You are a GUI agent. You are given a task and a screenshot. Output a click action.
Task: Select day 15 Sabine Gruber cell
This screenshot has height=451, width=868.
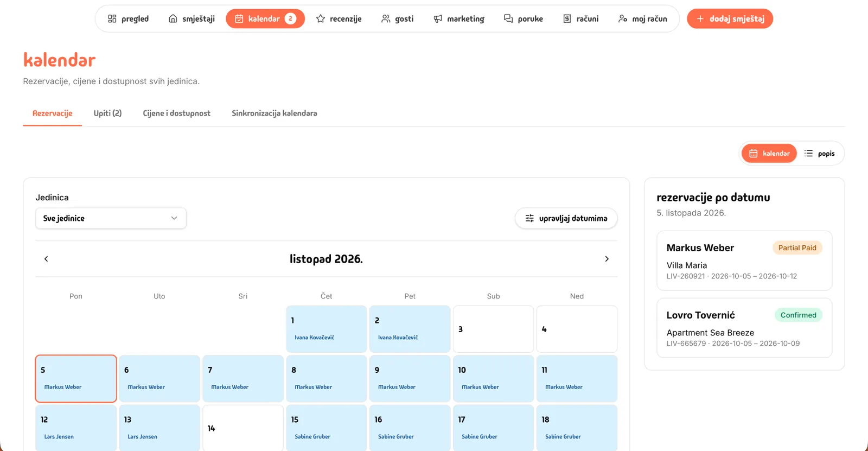(x=326, y=428)
